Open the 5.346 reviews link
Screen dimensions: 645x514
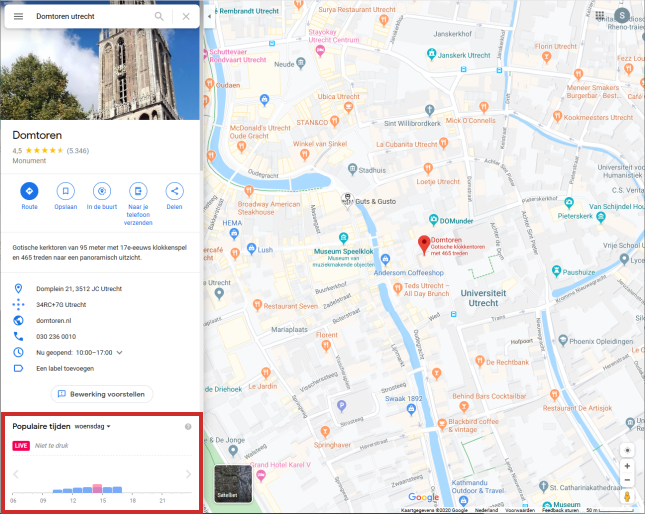coord(78,150)
